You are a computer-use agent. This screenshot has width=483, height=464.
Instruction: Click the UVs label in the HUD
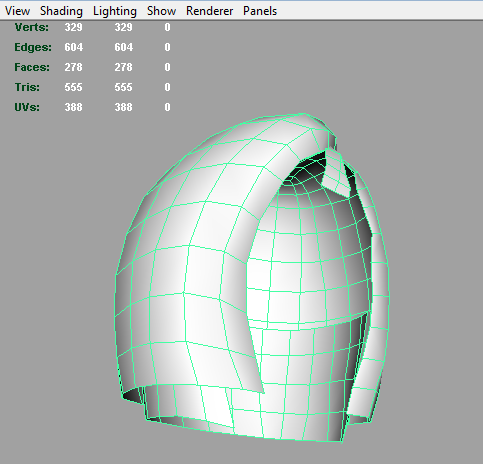tap(27, 107)
